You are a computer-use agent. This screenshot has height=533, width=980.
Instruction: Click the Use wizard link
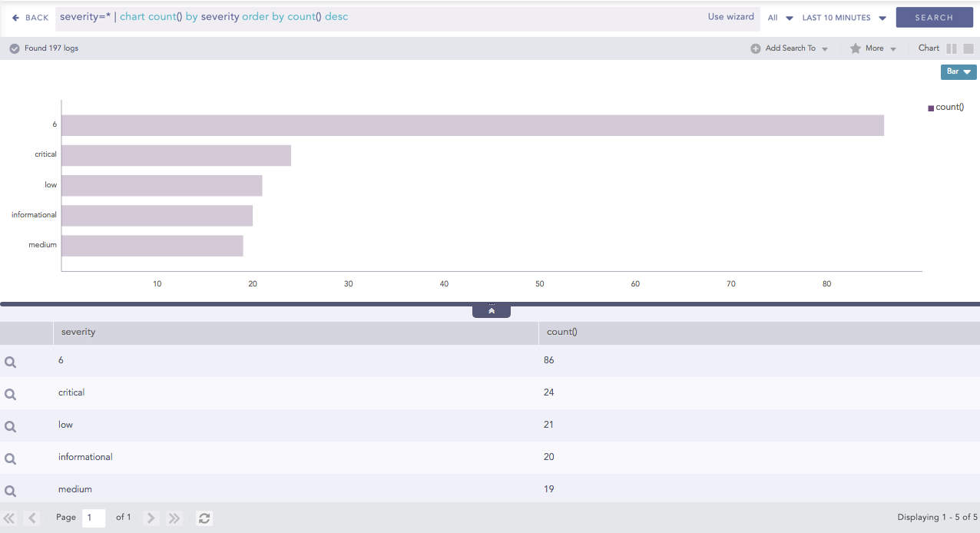(x=730, y=17)
